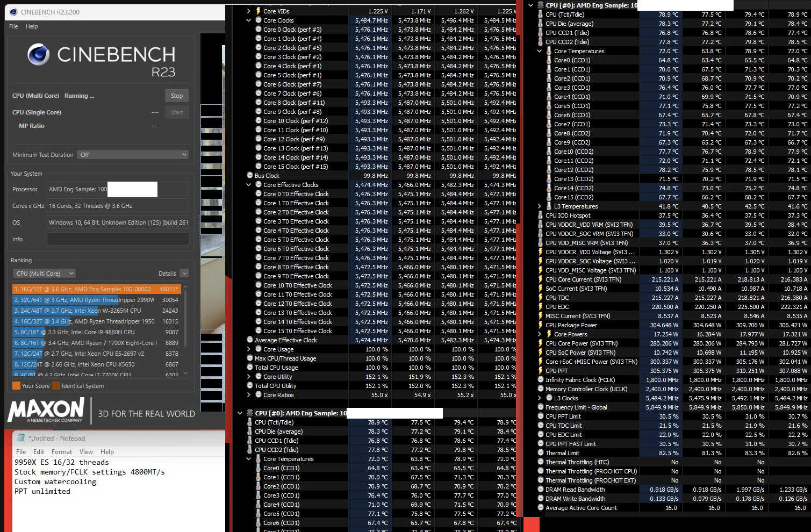Expand the L3 Temperatures group
Image resolution: width=811 pixels, height=532 pixels.
coord(540,206)
